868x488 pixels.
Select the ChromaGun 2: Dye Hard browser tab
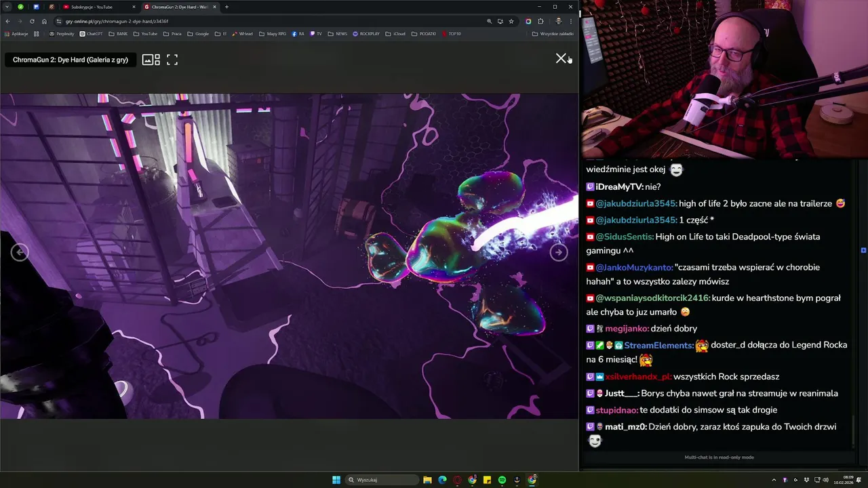(x=180, y=7)
